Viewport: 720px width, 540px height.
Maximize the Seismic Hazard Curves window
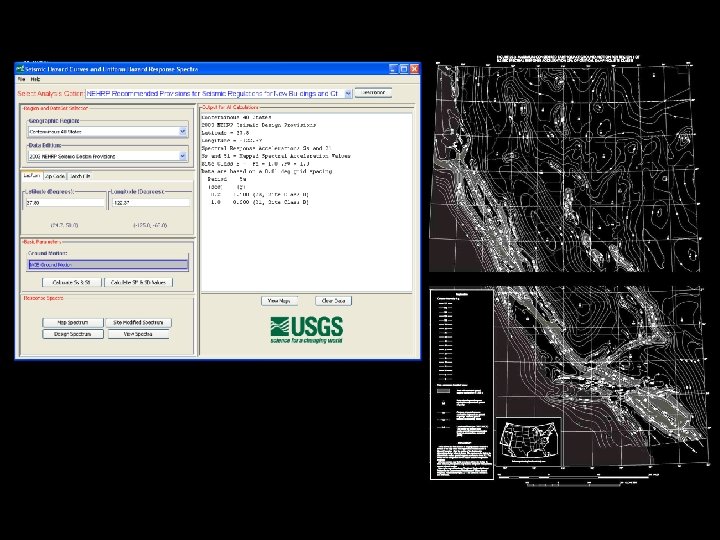coord(402,68)
